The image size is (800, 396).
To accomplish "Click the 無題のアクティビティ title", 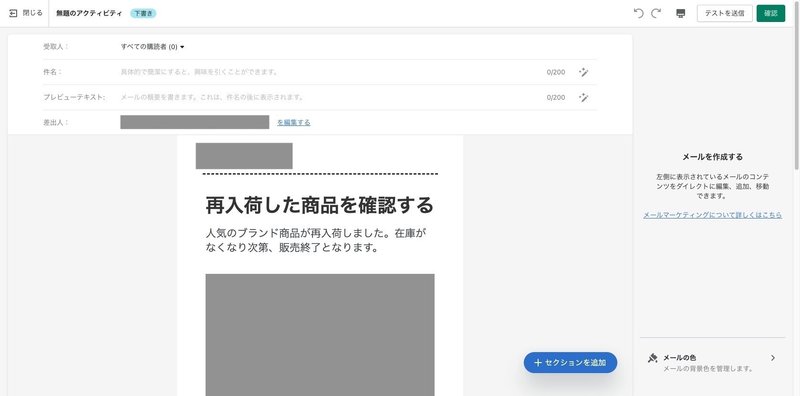I will [x=89, y=14].
